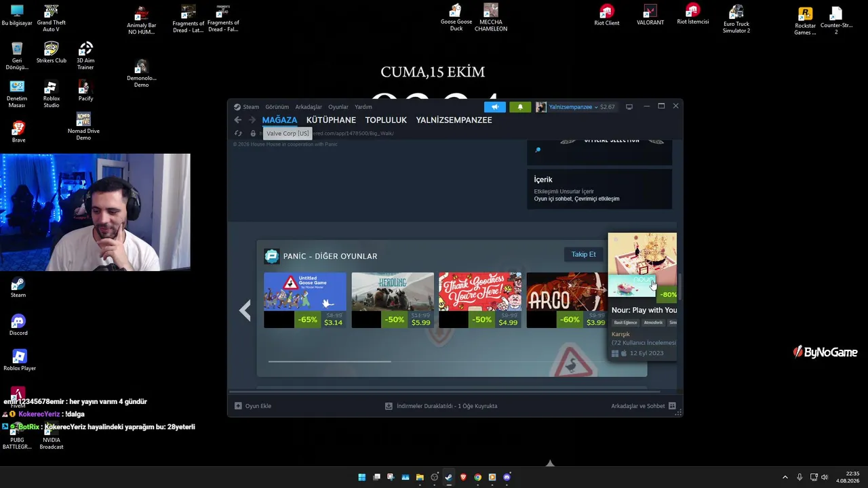Viewport: 868px width, 488px height.
Task: Open Steam from the taskbar
Action: point(449,477)
